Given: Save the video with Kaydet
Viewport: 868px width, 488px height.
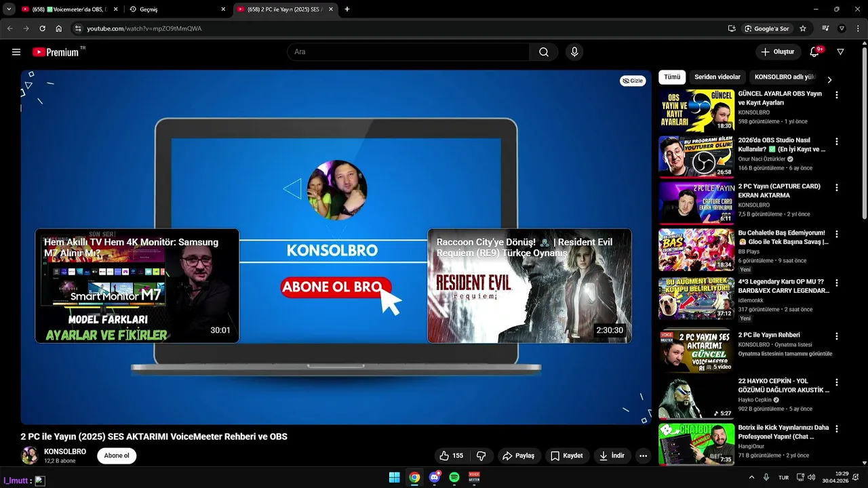Looking at the screenshot, I should pyautogui.click(x=566, y=455).
